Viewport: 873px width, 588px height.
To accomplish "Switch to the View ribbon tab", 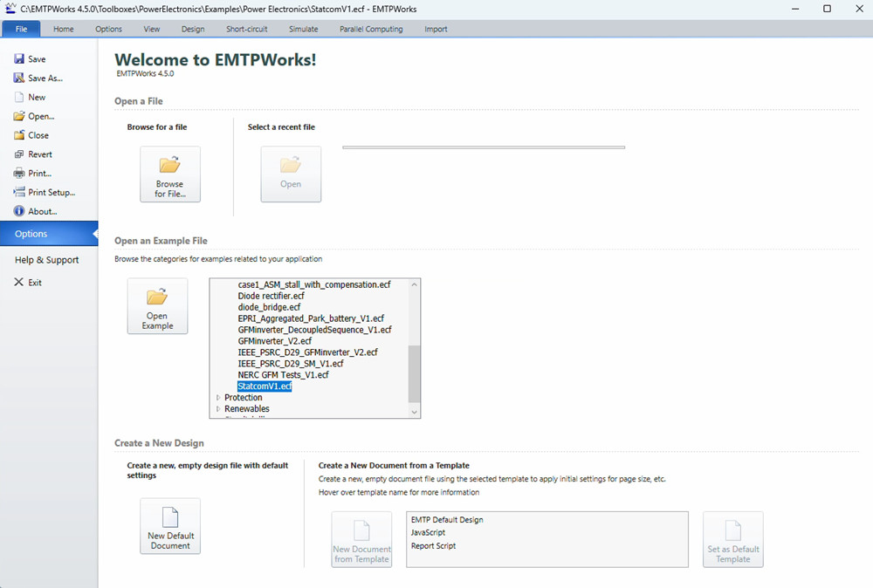I will coord(151,29).
